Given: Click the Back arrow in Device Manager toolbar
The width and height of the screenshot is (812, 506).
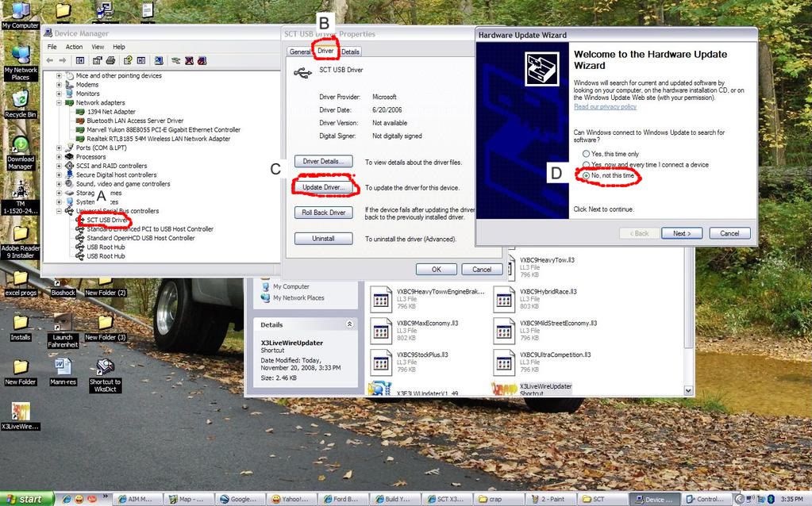Looking at the screenshot, I should click(x=50, y=60).
